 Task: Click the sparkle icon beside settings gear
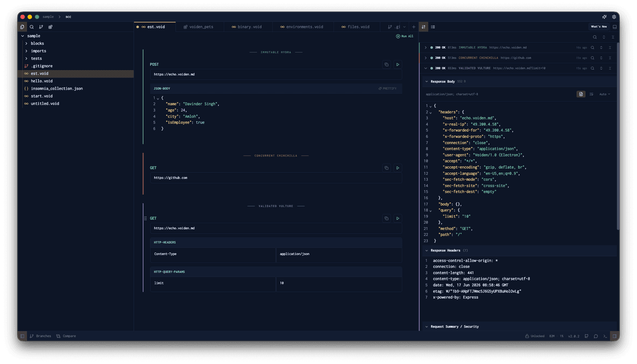605,16
